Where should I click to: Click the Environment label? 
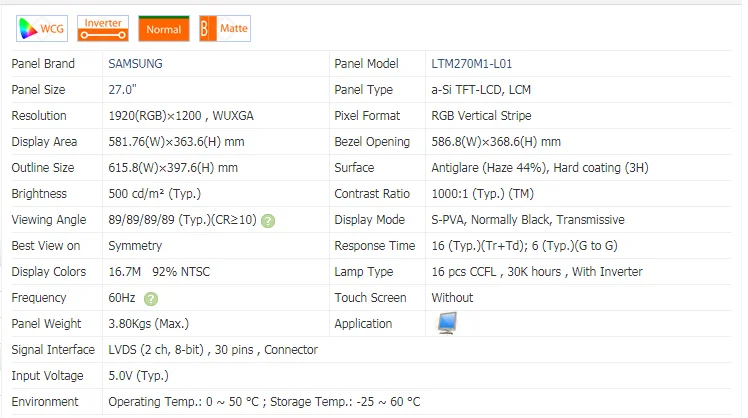pyautogui.click(x=45, y=402)
